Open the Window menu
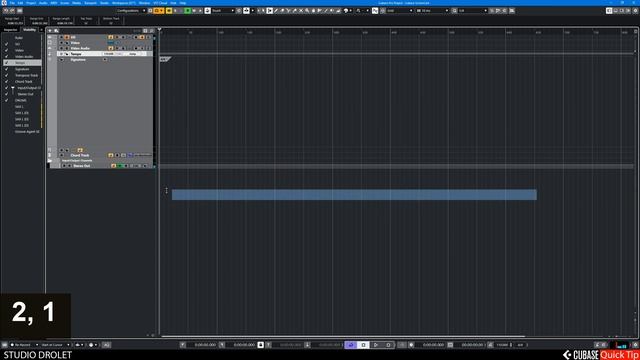The height and width of the screenshot is (360, 640). coord(144,3)
